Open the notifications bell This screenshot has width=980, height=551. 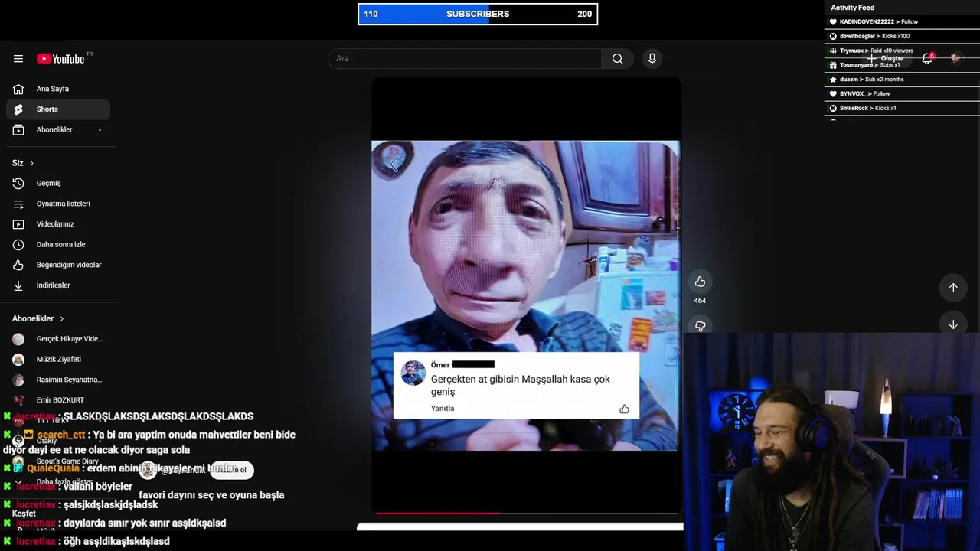927,59
